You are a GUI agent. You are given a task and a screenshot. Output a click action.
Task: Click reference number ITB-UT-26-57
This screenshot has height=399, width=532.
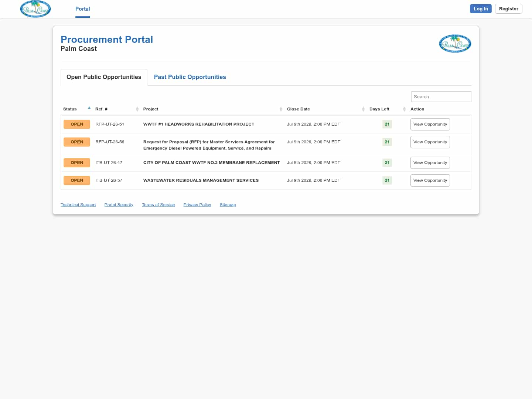point(109,180)
